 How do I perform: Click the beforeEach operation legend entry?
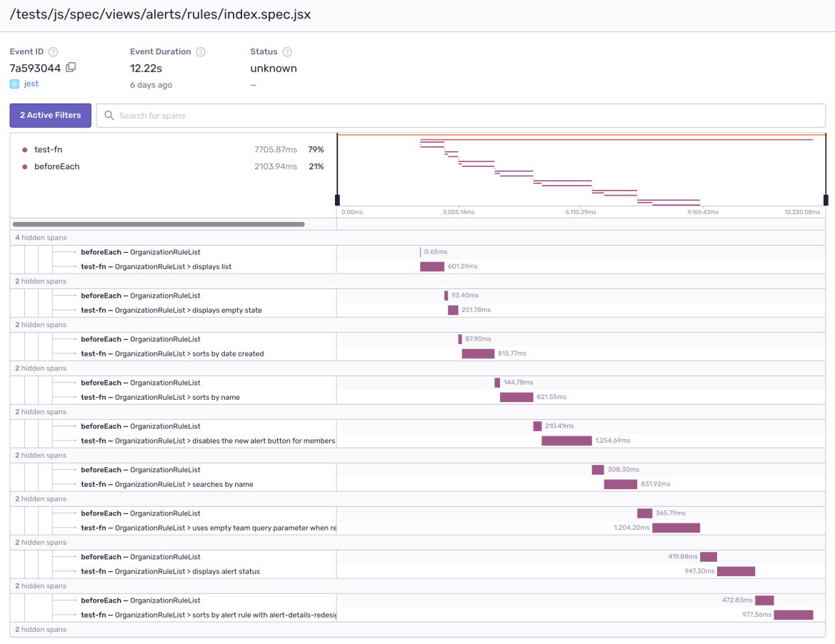57,166
